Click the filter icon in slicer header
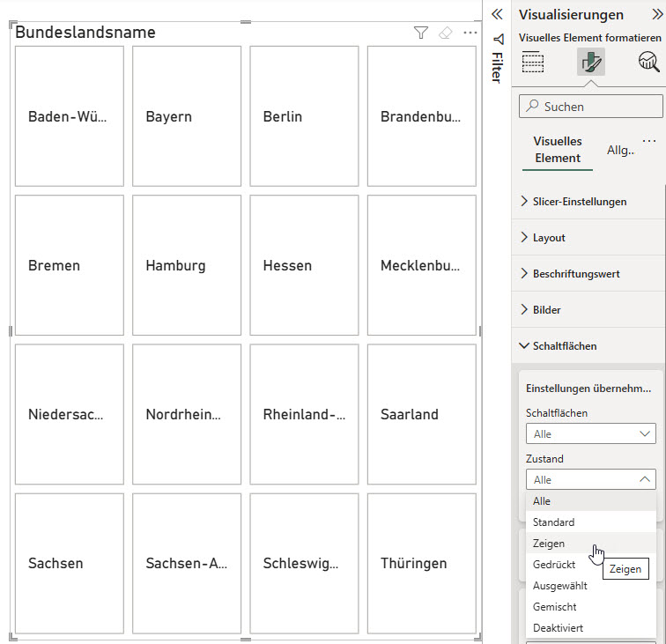The image size is (666, 644). pos(421,33)
